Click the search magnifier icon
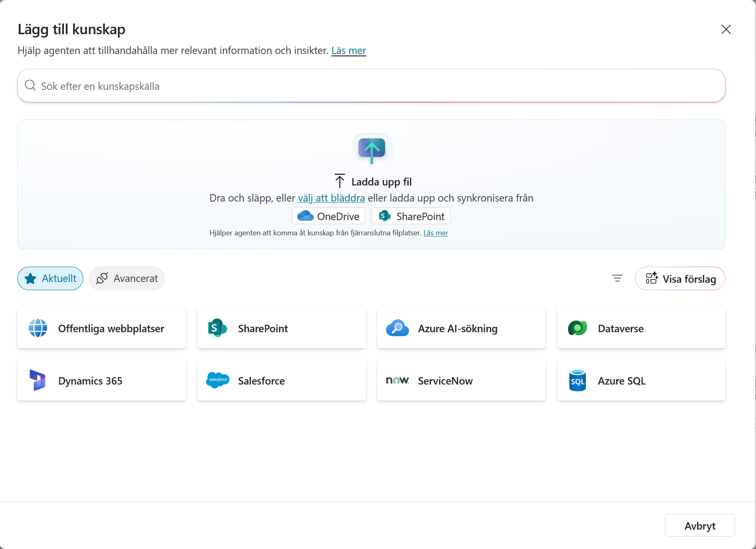Image resolution: width=756 pixels, height=549 pixels. (x=30, y=86)
